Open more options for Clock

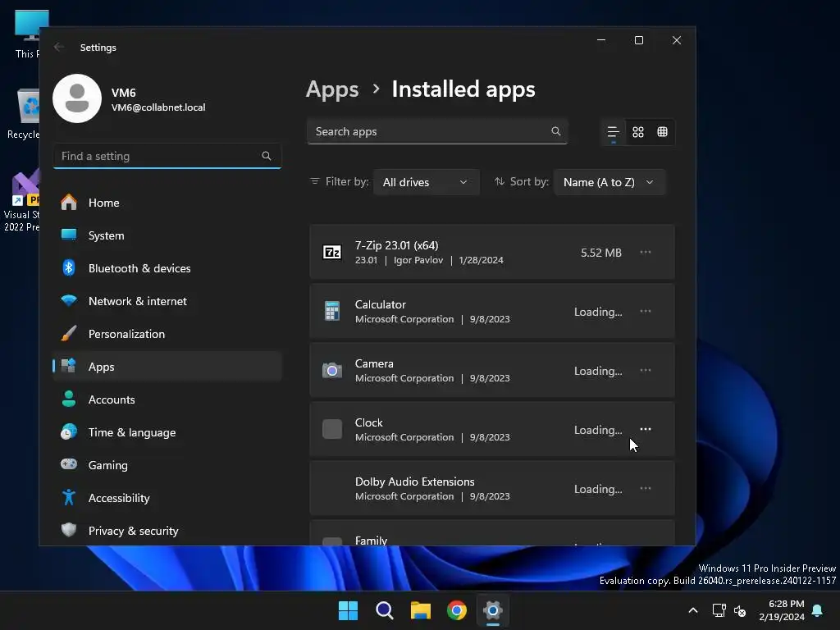tap(646, 429)
